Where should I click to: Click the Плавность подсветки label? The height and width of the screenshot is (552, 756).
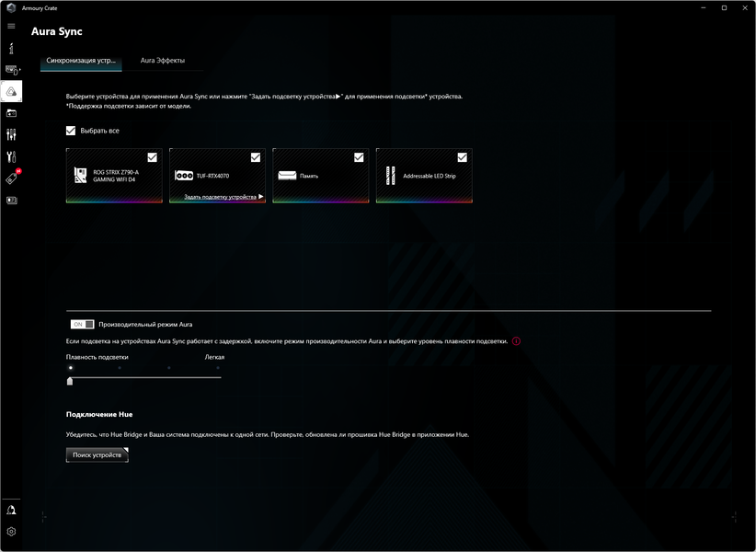pos(97,357)
